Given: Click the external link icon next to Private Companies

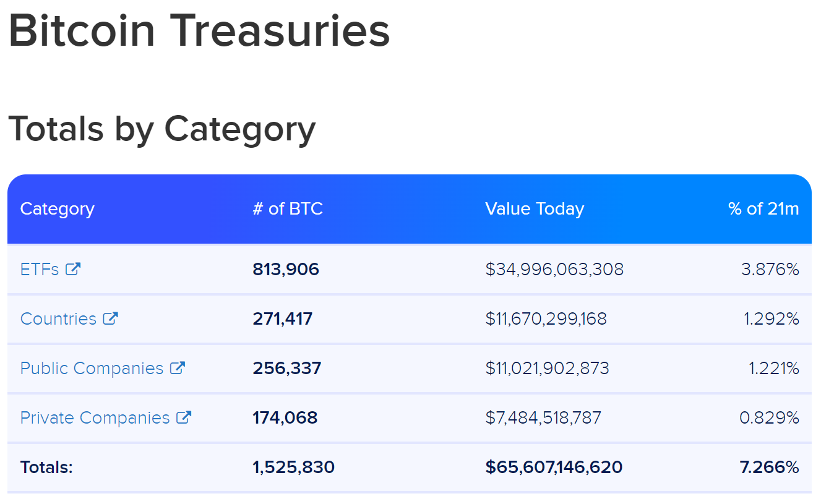Looking at the screenshot, I should [185, 417].
